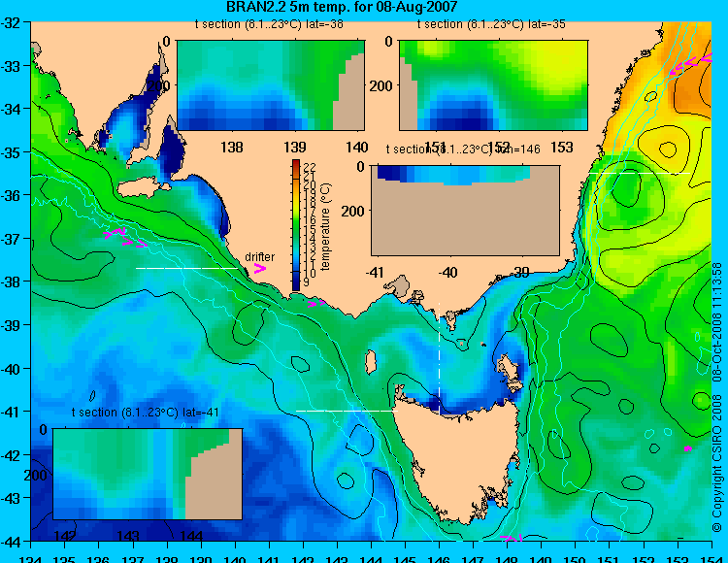Click the '22' tick on the colorbar
Viewport: 728px width, 563px height.
coord(310,167)
